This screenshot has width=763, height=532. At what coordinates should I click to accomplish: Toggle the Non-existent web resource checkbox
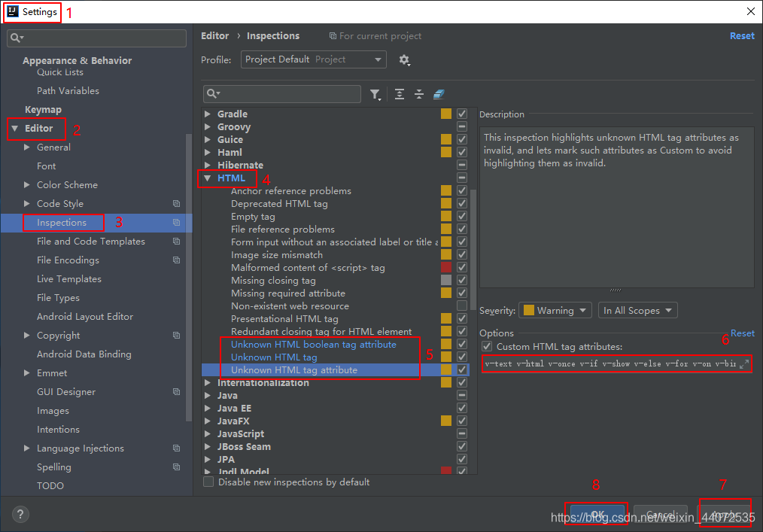coord(462,306)
